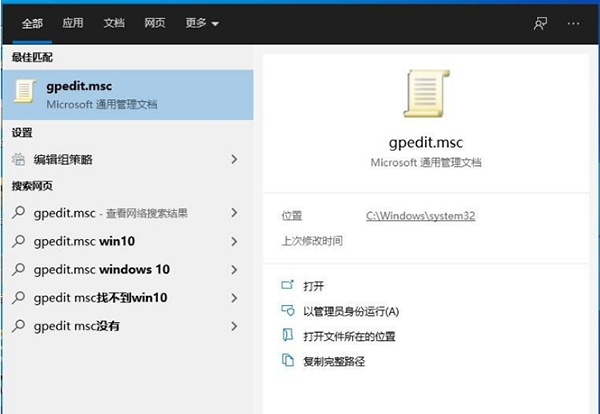Click the 以管理员身份运行 shield icon

(x=288, y=311)
